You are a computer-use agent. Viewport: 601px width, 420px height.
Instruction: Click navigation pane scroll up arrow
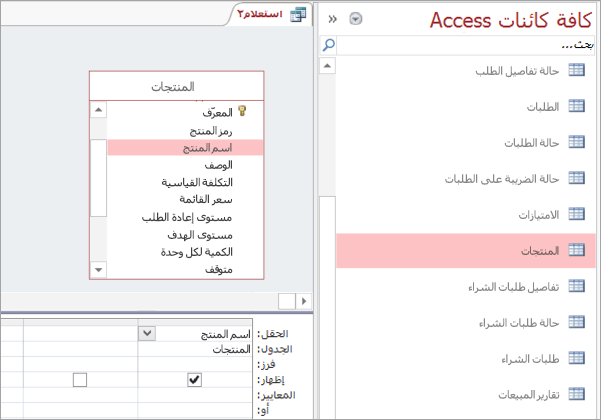[x=327, y=66]
